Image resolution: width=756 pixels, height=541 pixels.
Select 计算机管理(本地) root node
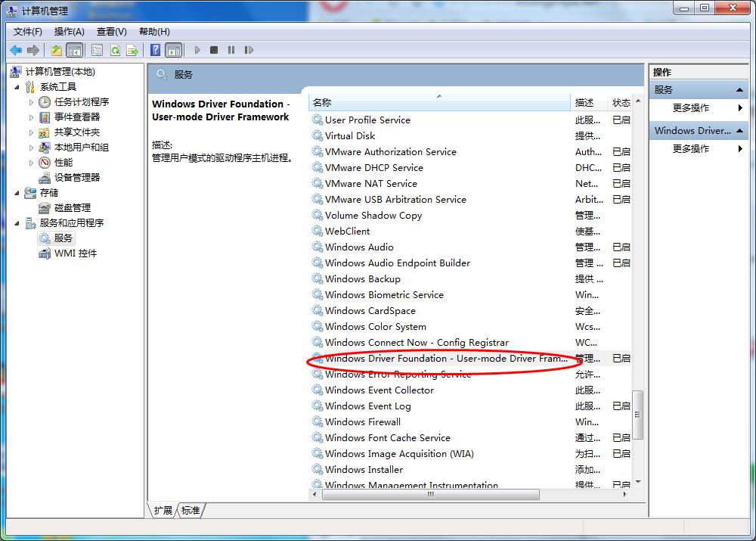click(60, 71)
